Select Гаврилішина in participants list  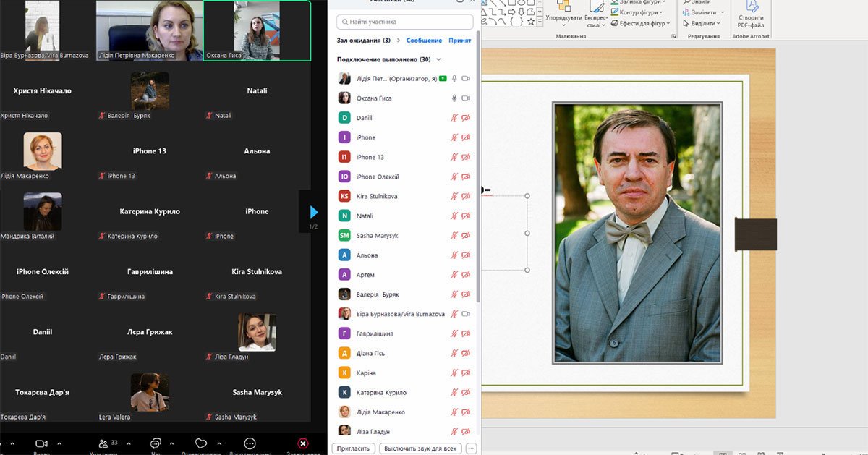tap(405, 333)
